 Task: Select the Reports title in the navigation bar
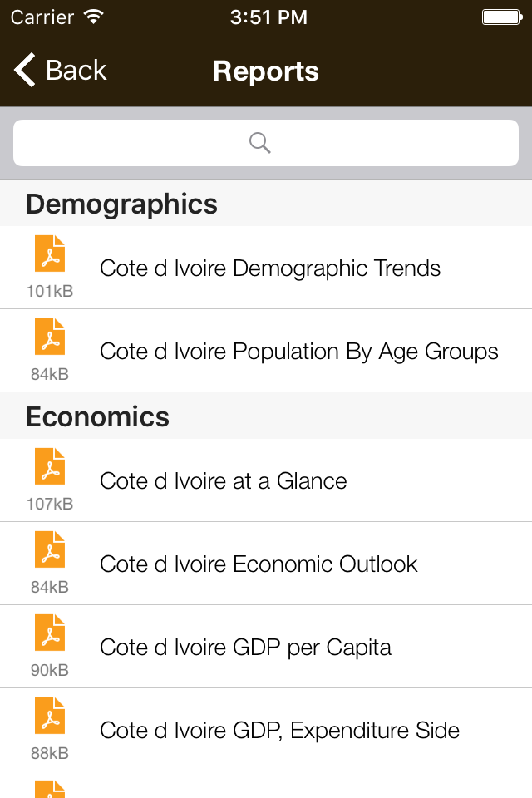pyautogui.click(x=265, y=71)
